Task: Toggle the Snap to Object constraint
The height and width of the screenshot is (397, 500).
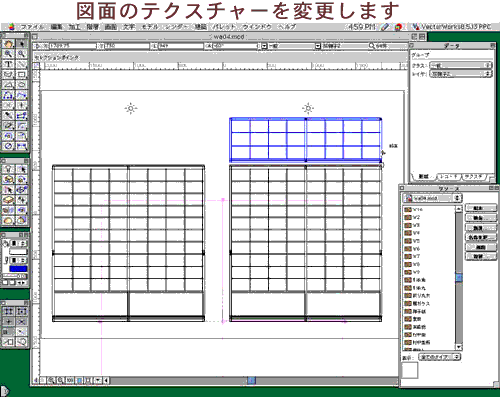Action: [x=21, y=311]
